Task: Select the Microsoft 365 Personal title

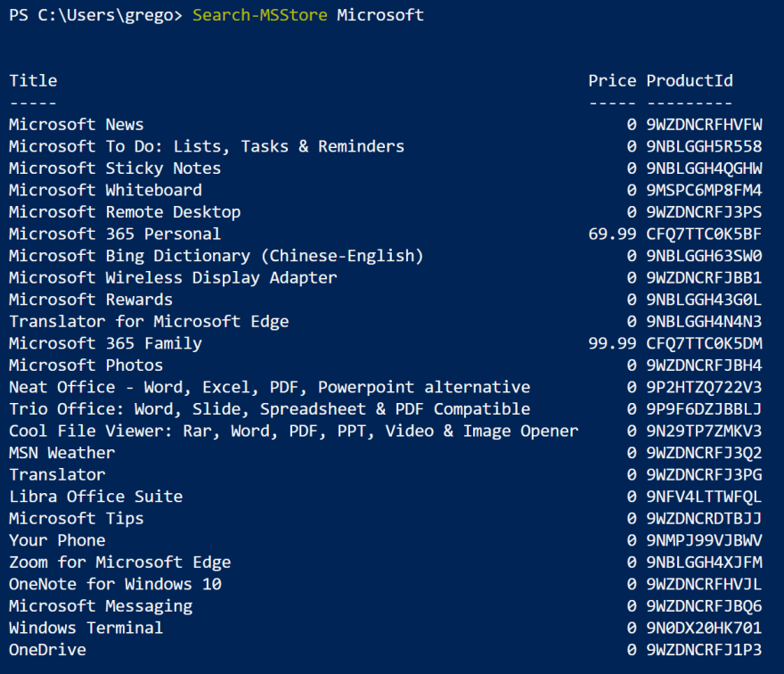Action: click(x=115, y=234)
